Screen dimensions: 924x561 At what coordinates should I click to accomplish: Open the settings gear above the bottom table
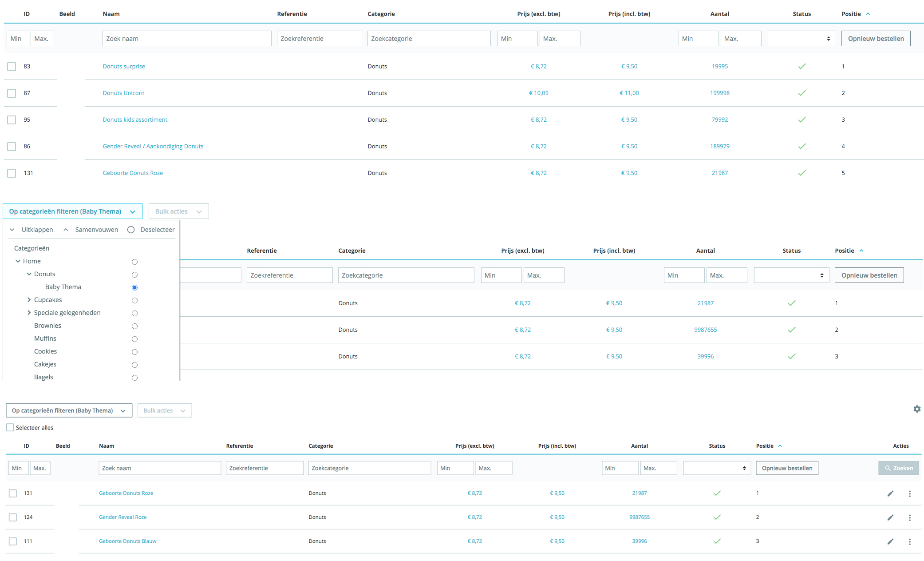[x=917, y=409]
